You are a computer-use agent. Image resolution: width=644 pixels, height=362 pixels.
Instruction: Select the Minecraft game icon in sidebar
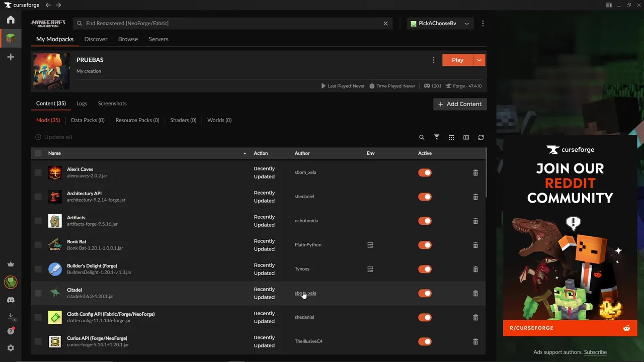click(11, 38)
